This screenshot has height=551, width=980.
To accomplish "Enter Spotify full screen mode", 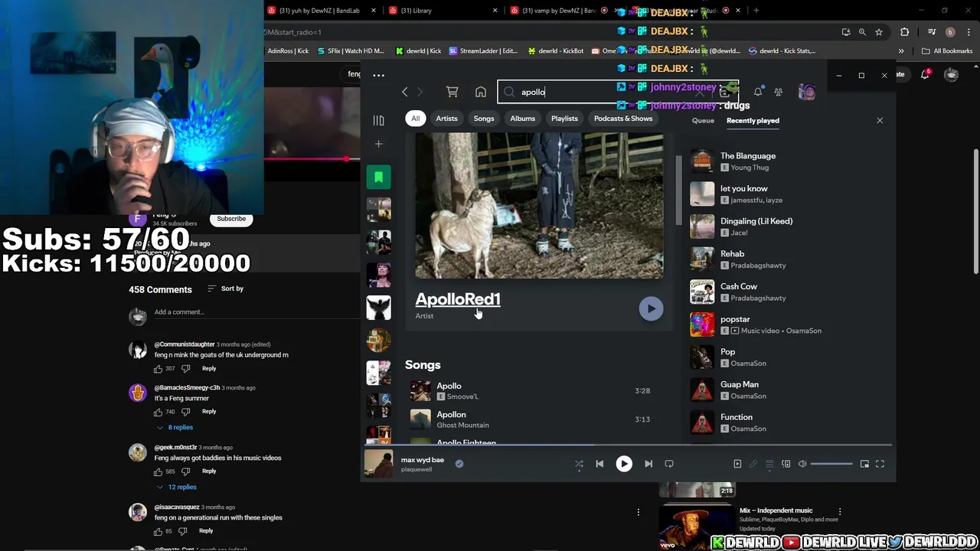I will click(x=880, y=464).
